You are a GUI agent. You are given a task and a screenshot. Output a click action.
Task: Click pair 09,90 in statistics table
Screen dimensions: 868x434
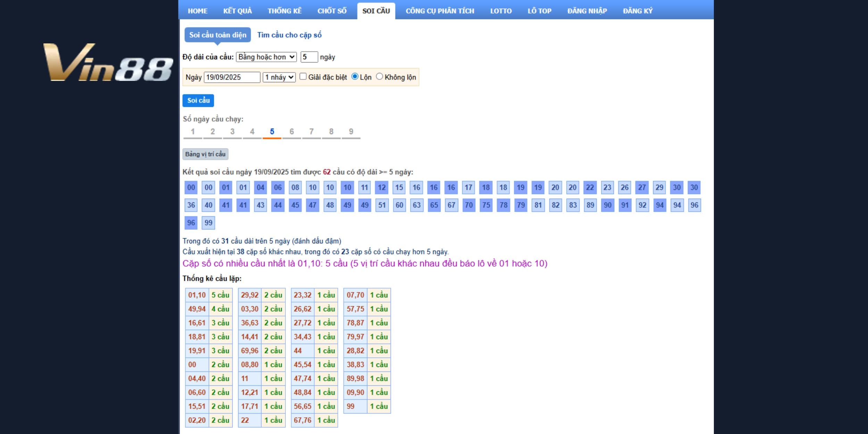(355, 392)
